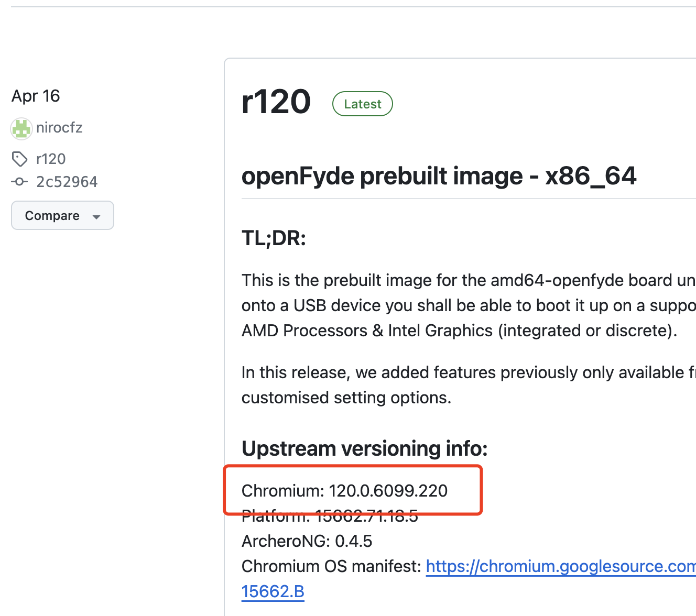Click the openFyde prebuilt image heading
The width and height of the screenshot is (696, 616).
(439, 176)
